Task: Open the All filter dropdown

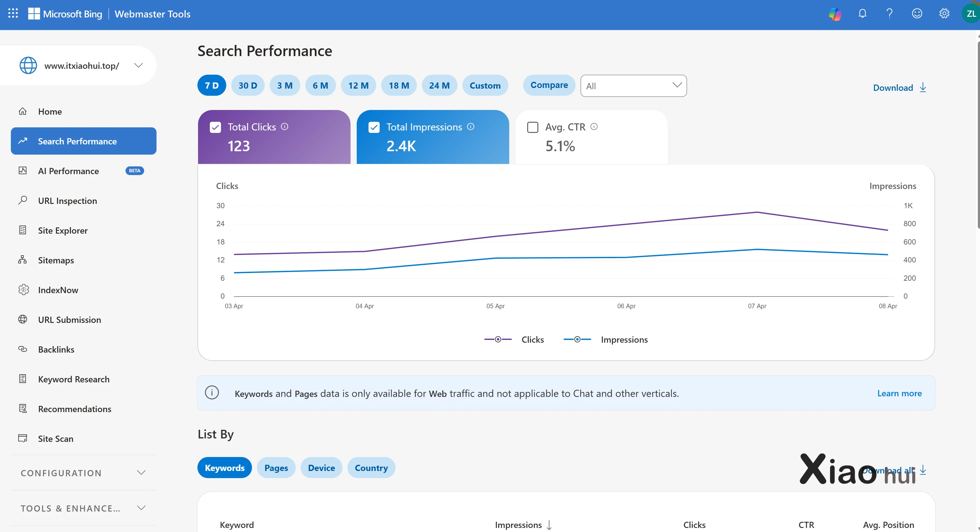Action: 633,86
